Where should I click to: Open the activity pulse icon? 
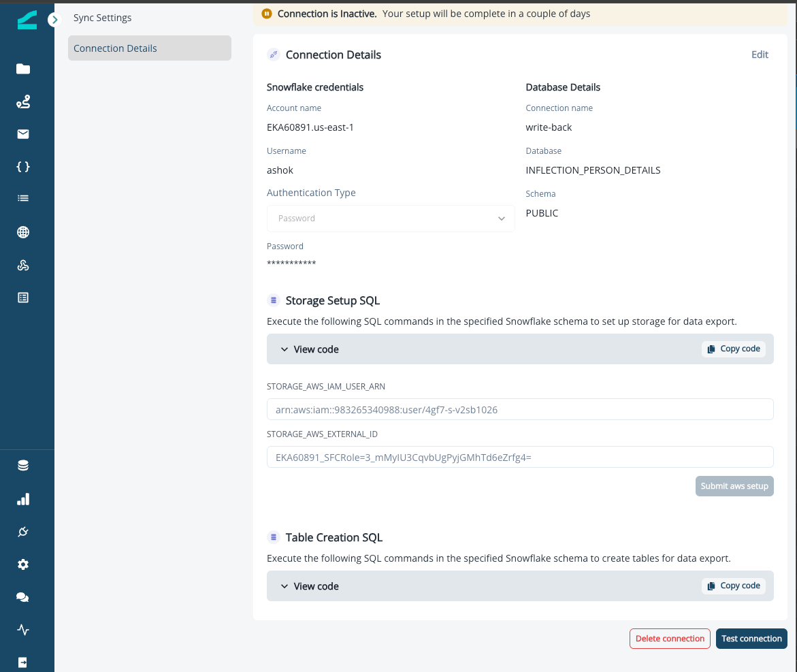coord(23,630)
